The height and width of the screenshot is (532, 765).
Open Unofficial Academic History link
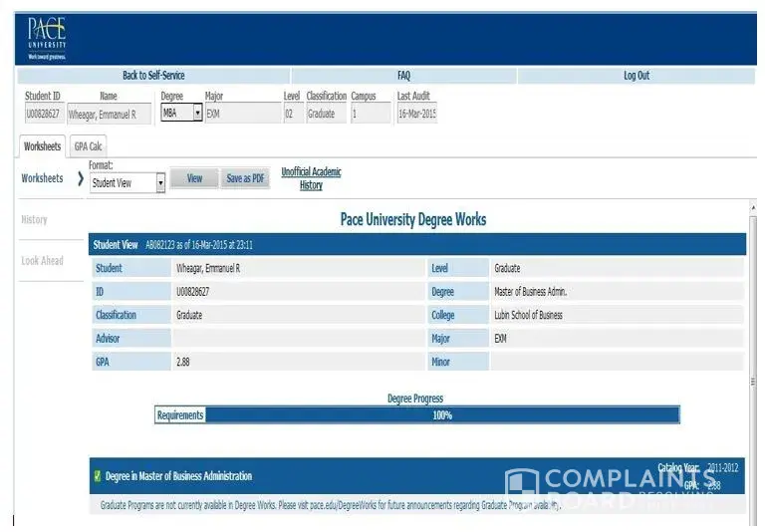311,178
